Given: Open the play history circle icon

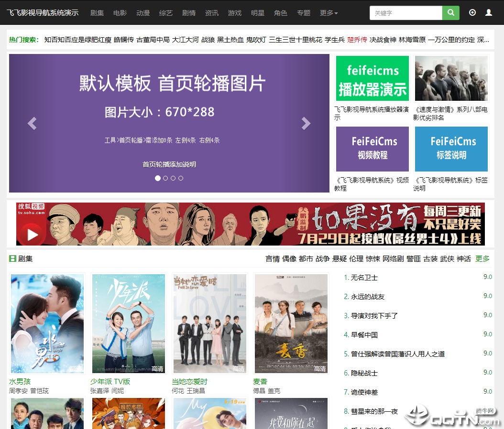Looking at the screenshot, I should pyautogui.click(x=472, y=13).
